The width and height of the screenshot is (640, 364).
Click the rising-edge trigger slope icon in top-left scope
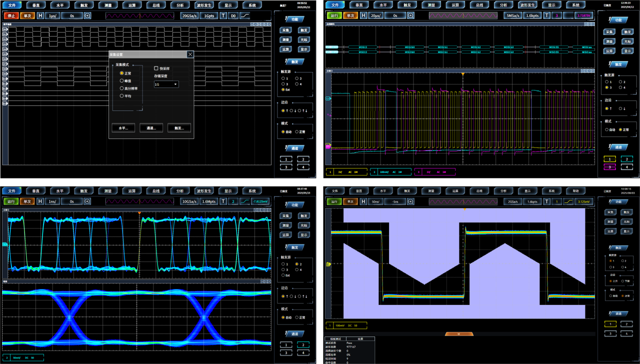pyautogui.click(x=244, y=15)
